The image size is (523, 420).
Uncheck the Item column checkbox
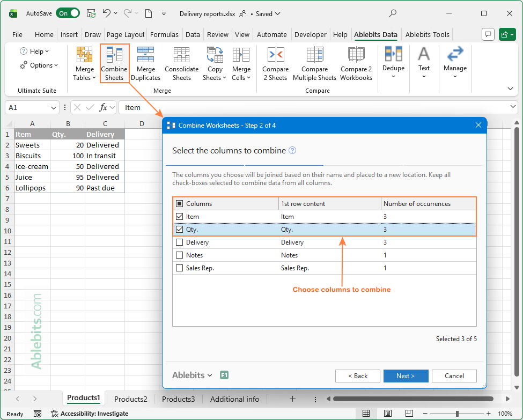click(x=179, y=216)
